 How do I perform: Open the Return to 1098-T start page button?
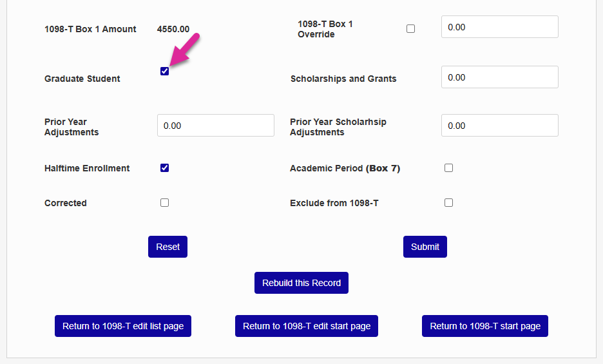point(485,326)
